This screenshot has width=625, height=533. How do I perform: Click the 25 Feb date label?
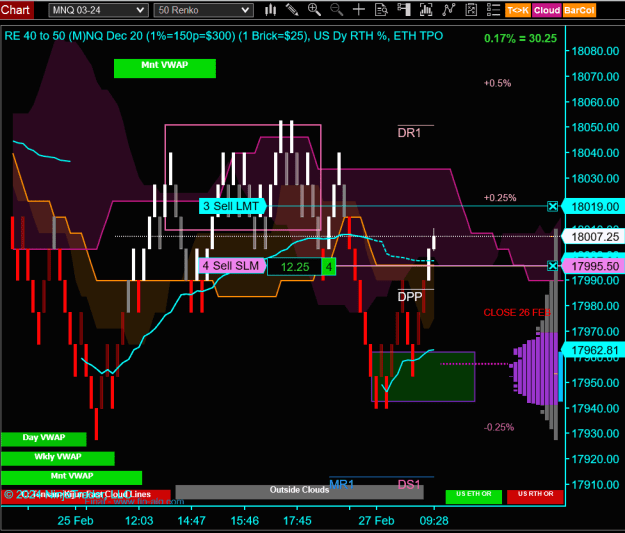pos(75,521)
